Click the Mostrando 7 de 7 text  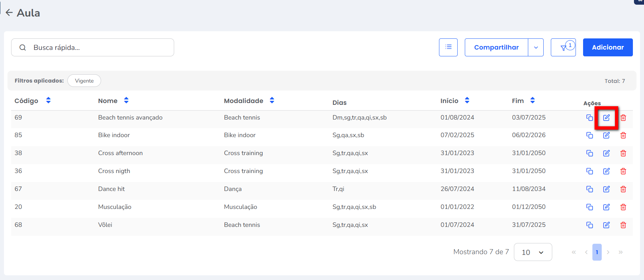(x=481, y=252)
